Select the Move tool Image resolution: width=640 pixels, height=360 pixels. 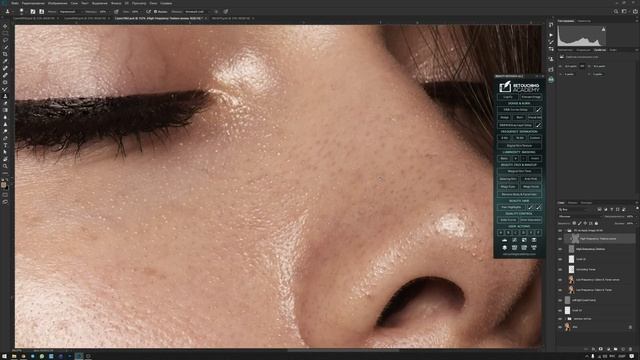tap(5, 26)
